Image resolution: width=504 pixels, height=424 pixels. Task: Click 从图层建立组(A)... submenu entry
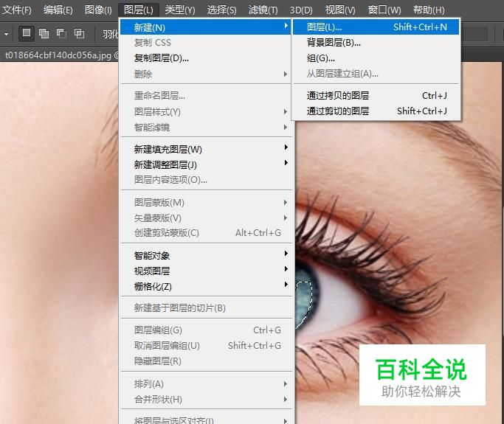[x=376, y=74]
